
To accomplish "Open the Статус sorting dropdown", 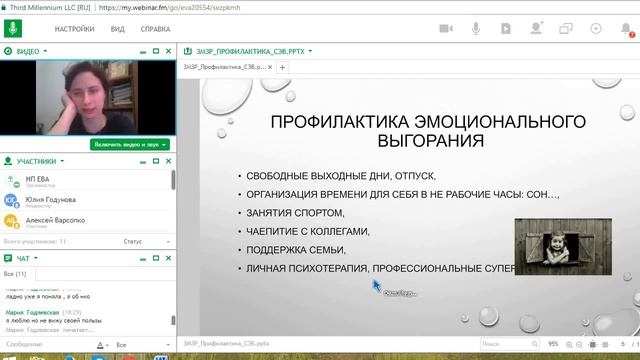I will [147, 242].
